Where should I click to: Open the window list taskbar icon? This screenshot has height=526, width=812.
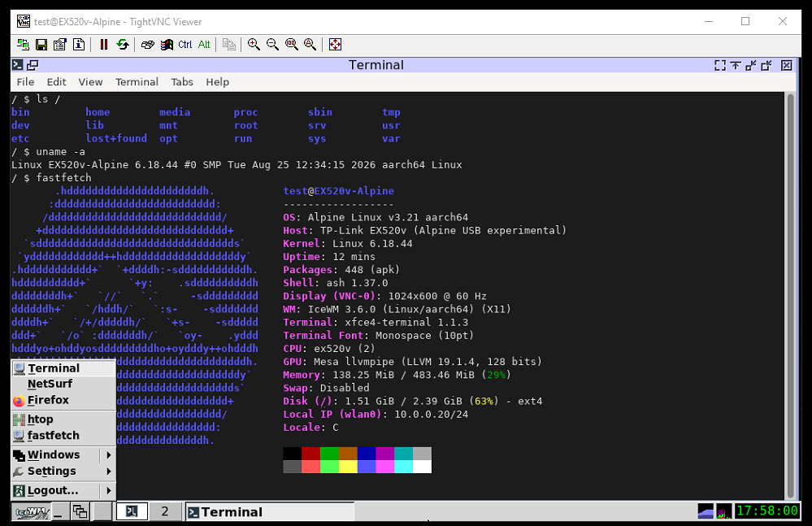[x=80, y=512]
